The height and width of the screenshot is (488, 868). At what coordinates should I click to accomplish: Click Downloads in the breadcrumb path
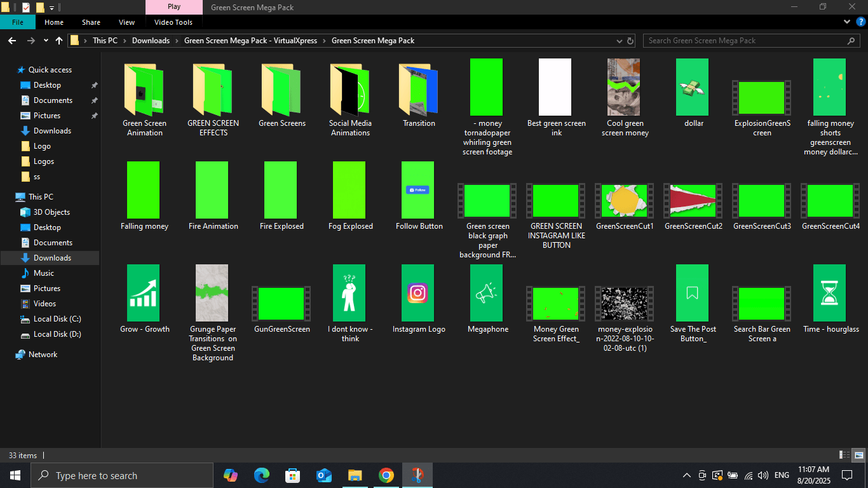tap(151, 41)
